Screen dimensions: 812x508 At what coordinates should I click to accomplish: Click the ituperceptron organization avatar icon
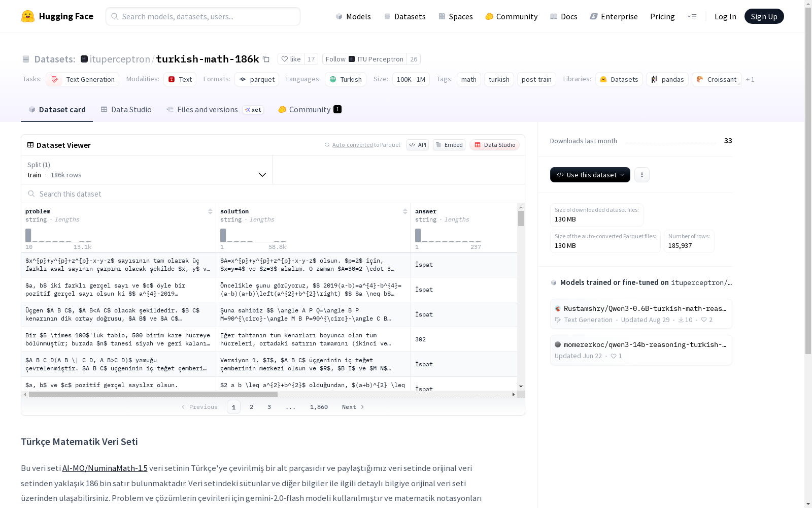(x=84, y=59)
